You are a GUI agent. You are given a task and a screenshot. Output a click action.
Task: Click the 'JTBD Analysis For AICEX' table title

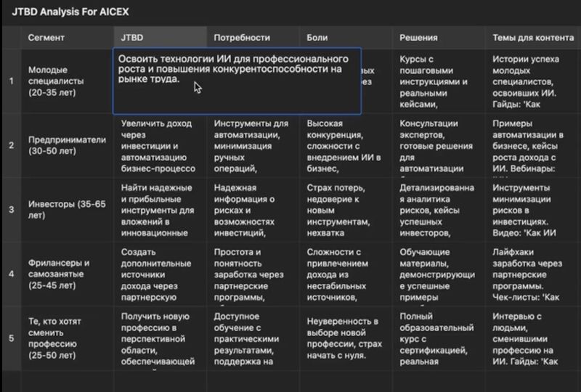point(70,12)
